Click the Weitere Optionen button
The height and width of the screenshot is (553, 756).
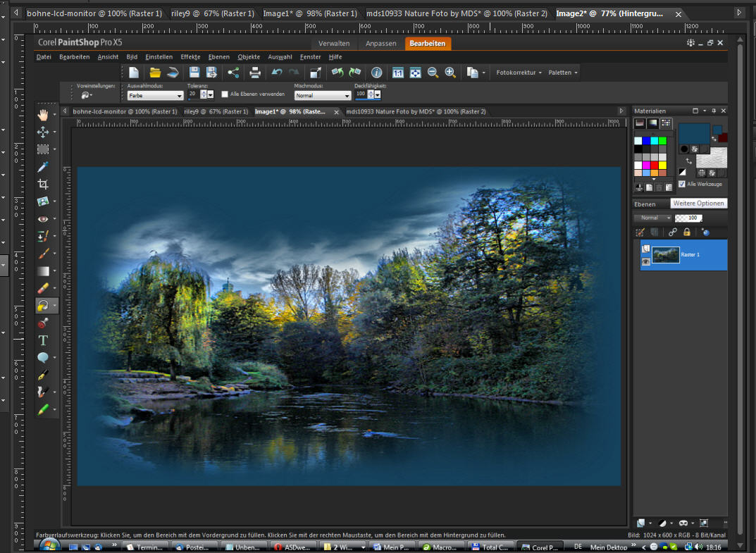coord(698,204)
